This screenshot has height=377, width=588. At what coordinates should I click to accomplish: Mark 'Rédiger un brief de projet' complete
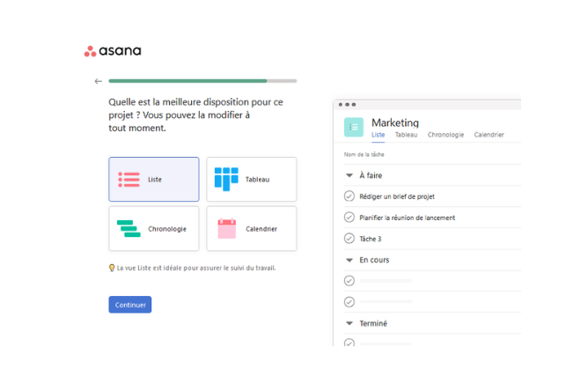coord(349,196)
